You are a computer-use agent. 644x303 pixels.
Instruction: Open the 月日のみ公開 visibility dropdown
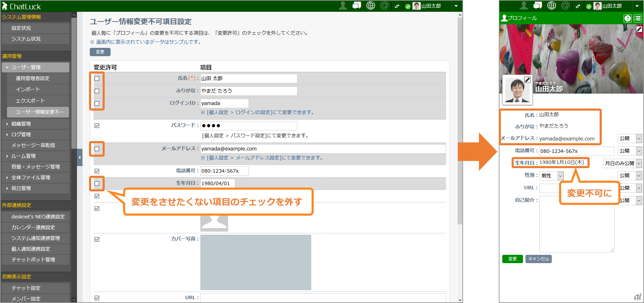(x=623, y=163)
